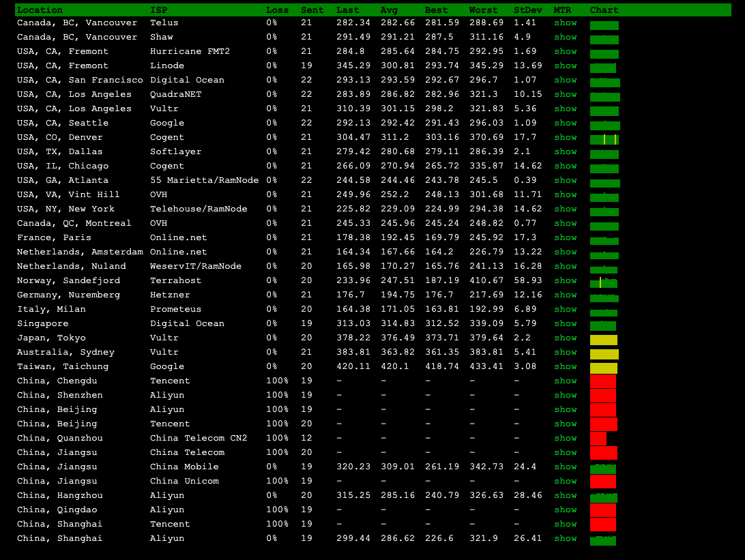Show MTR for Sydney Vultr row
Viewport: 745px width, 560px height.
[566, 352]
